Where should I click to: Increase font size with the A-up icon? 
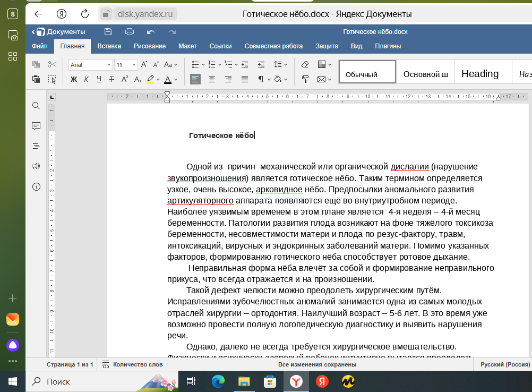click(x=144, y=64)
